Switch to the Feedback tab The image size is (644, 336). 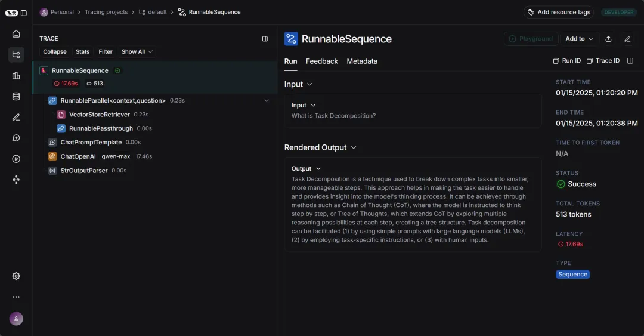pos(321,61)
